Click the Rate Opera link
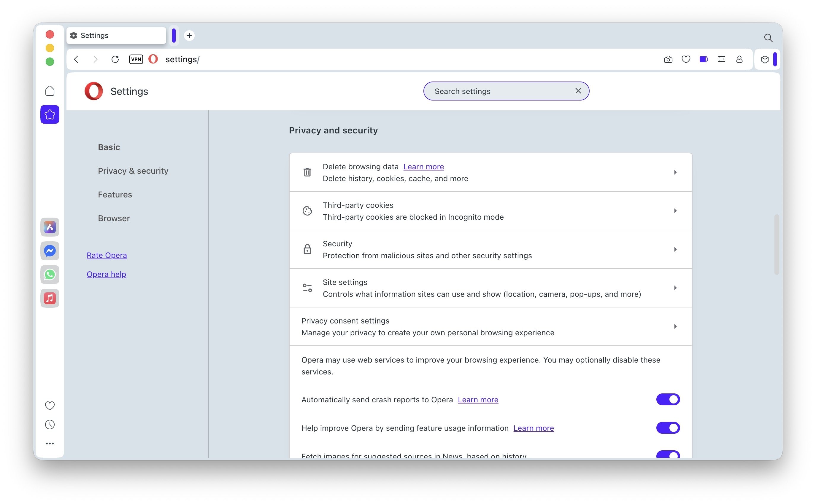816x504 pixels. pyautogui.click(x=107, y=255)
